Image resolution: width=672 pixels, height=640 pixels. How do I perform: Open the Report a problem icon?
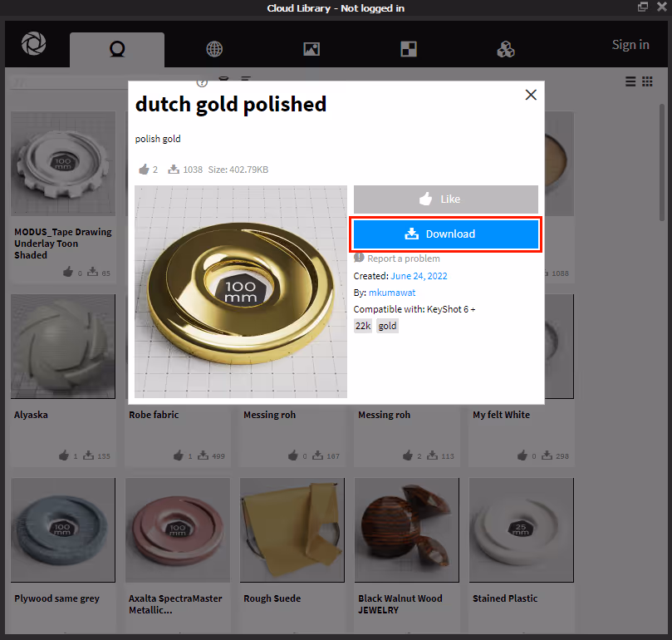point(359,258)
